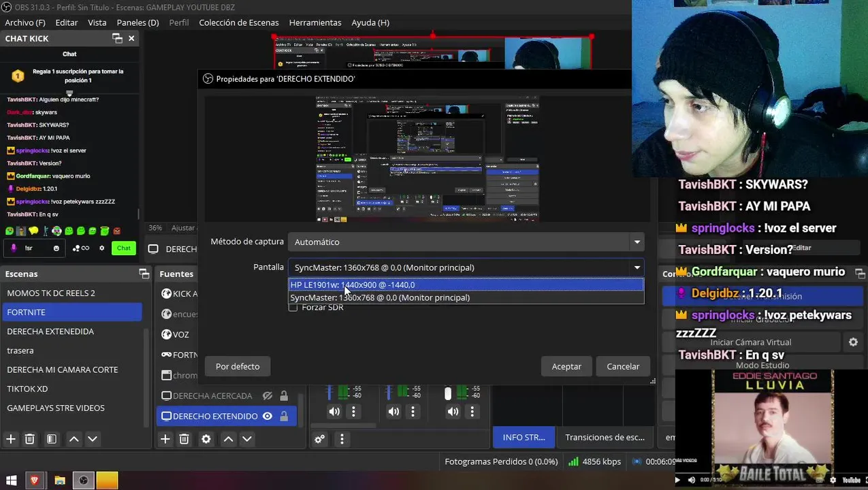868x490 pixels.
Task: Mute the YouTube video volume icon
Action: click(692, 480)
